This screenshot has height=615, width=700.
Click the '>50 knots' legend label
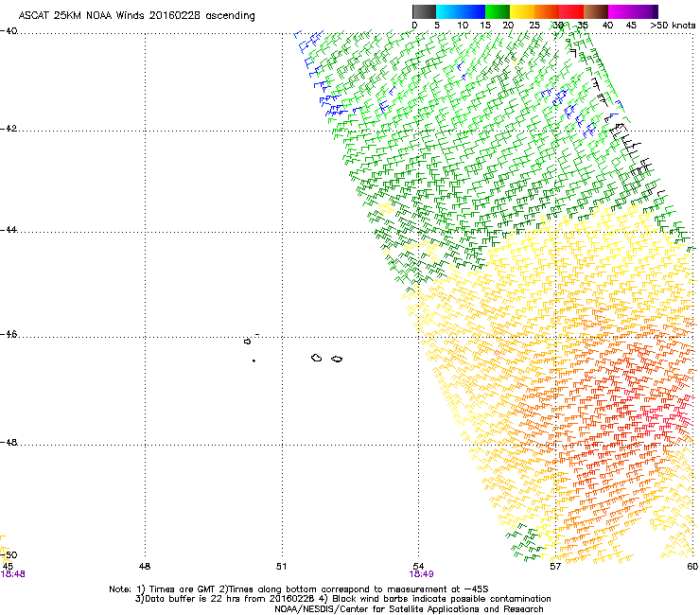(x=673, y=26)
